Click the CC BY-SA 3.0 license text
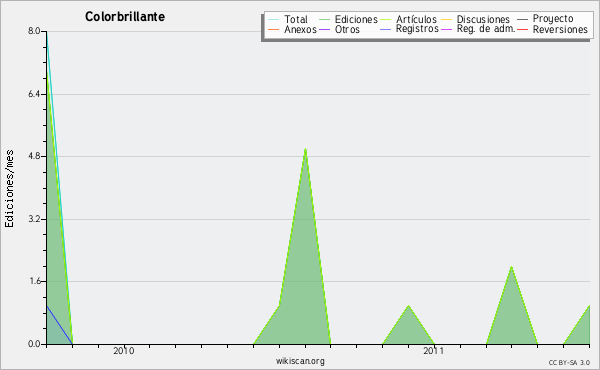The height and width of the screenshot is (370, 600). tap(569, 363)
